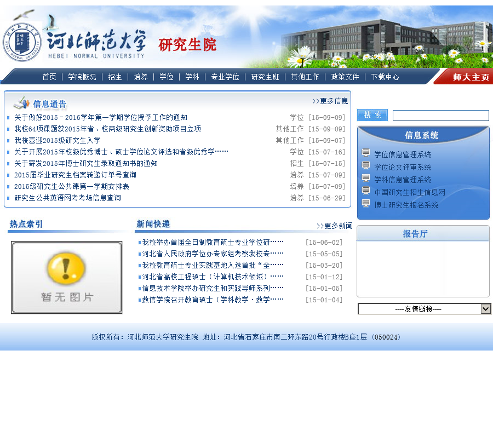493x448 pixels.
Task: Open 学院概况 navigation item
Action: [x=82, y=77]
